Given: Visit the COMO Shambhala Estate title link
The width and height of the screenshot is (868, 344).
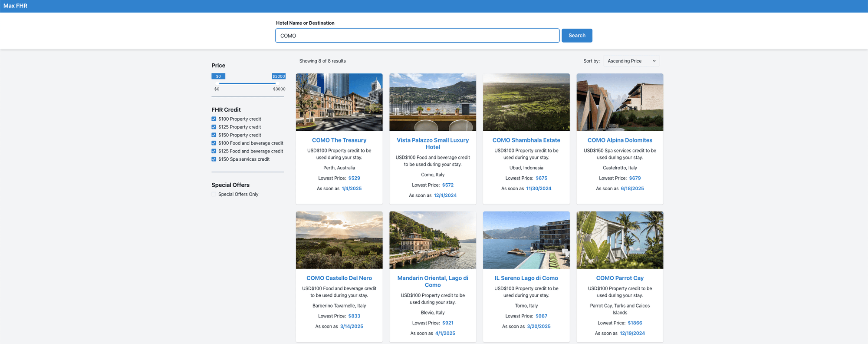Looking at the screenshot, I should coord(526,140).
